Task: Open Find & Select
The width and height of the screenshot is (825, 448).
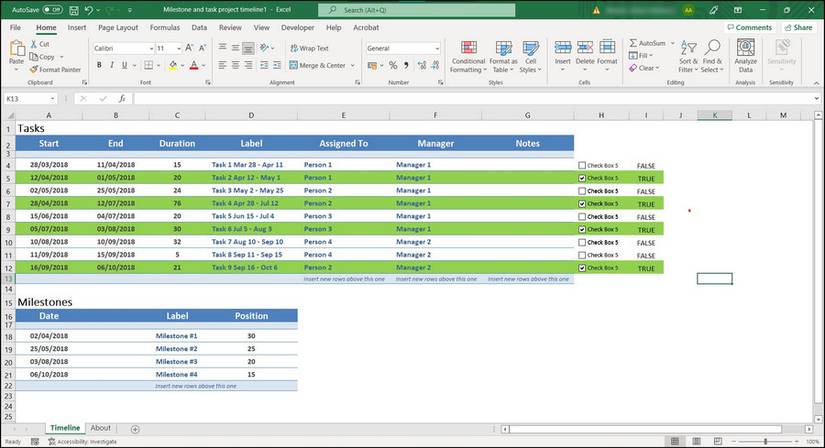Action: click(712, 56)
